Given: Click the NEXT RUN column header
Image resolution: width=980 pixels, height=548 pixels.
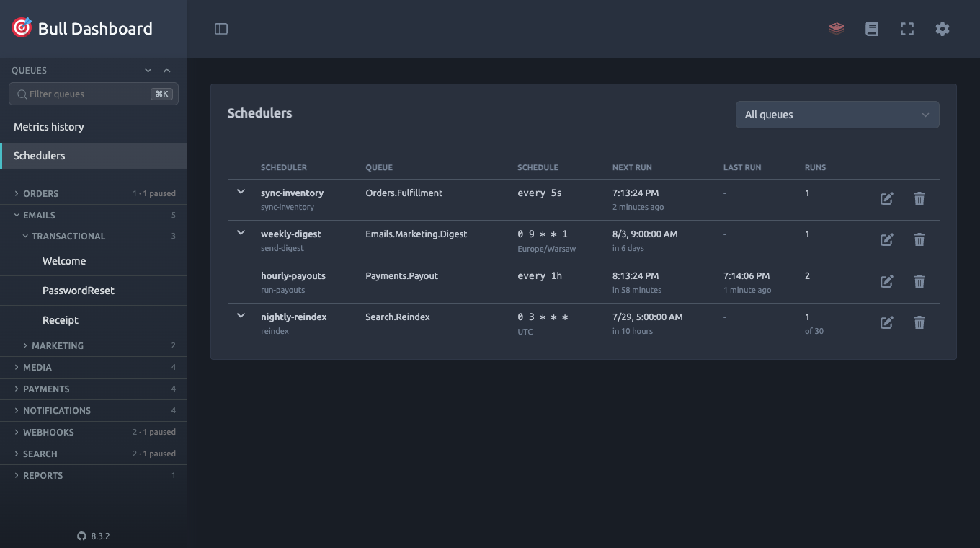Looking at the screenshot, I should (632, 167).
